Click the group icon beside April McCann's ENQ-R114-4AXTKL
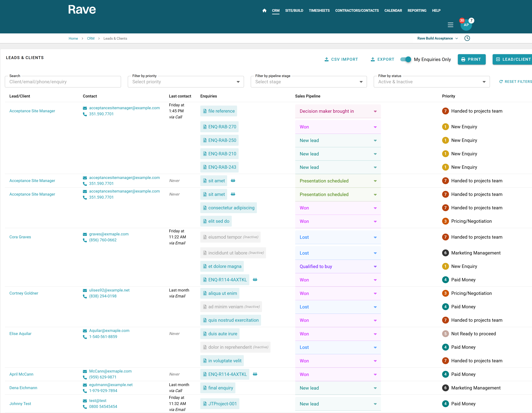Image resolution: width=532 pixels, height=413 pixels. [255, 374]
